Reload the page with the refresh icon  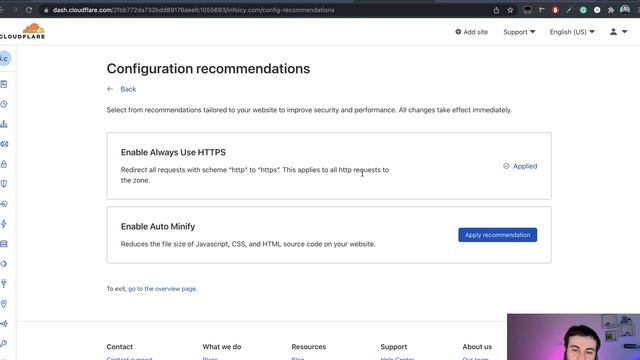click(x=29, y=10)
